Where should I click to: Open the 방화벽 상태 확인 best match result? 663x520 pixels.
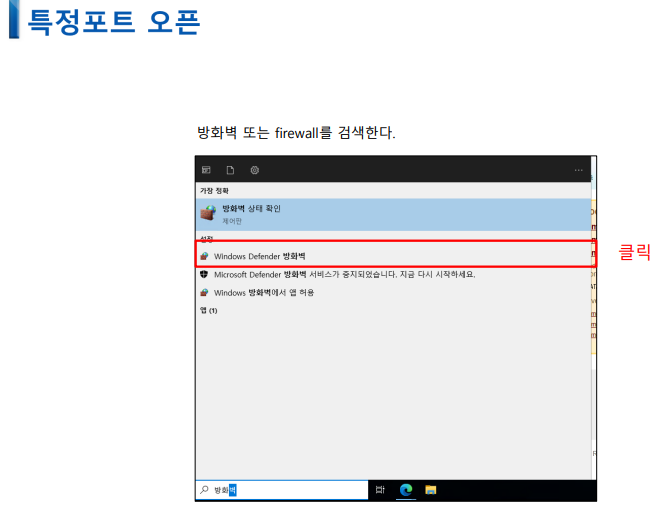point(393,214)
